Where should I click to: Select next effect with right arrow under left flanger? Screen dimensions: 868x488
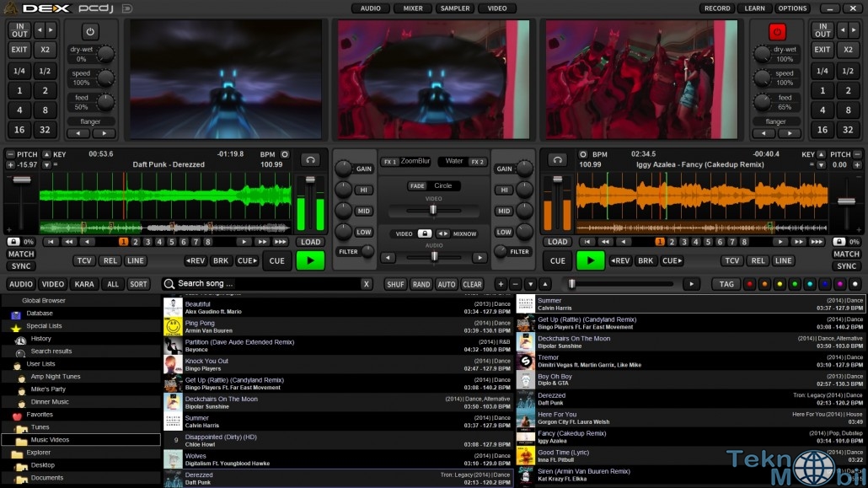(x=104, y=133)
